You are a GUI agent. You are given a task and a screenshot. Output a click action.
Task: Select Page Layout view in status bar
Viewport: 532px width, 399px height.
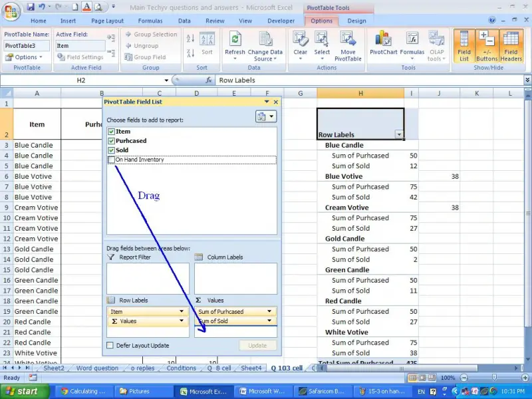point(422,378)
